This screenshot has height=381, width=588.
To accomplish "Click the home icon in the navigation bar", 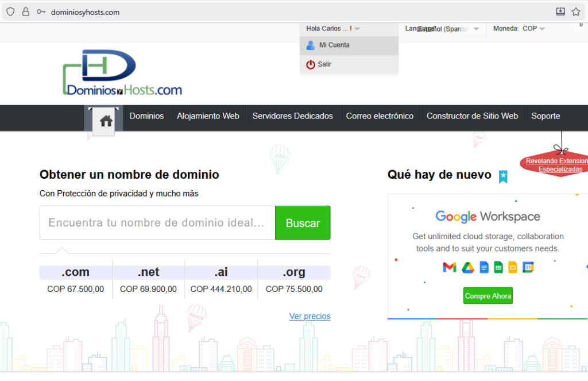I will pos(106,121).
